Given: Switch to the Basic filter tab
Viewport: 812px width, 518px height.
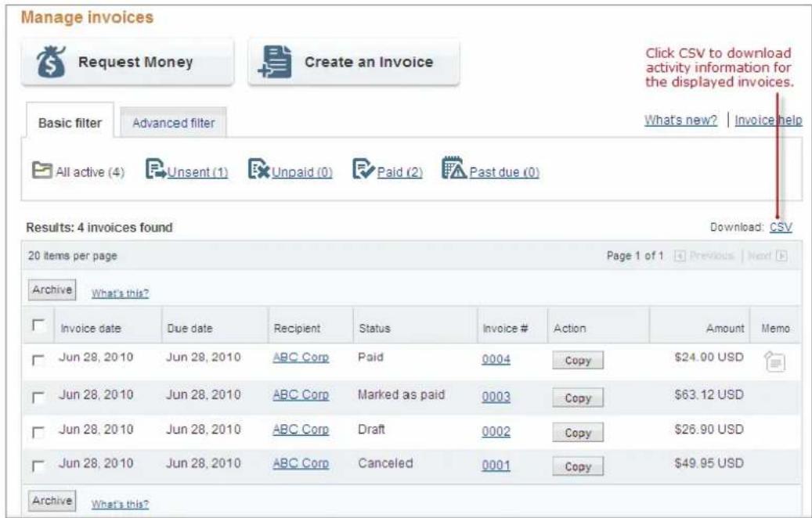Looking at the screenshot, I should [x=70, y=123].
